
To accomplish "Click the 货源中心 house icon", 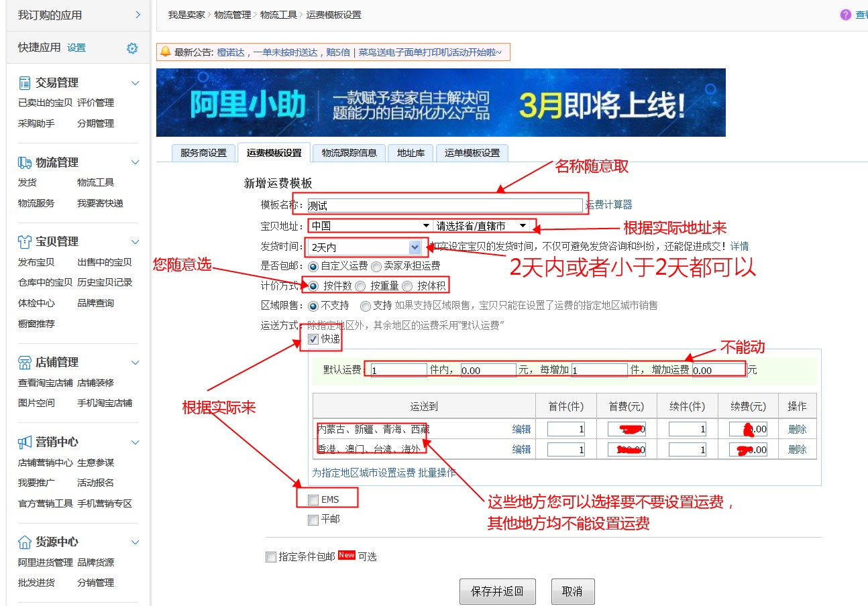I will click(25, 542).
